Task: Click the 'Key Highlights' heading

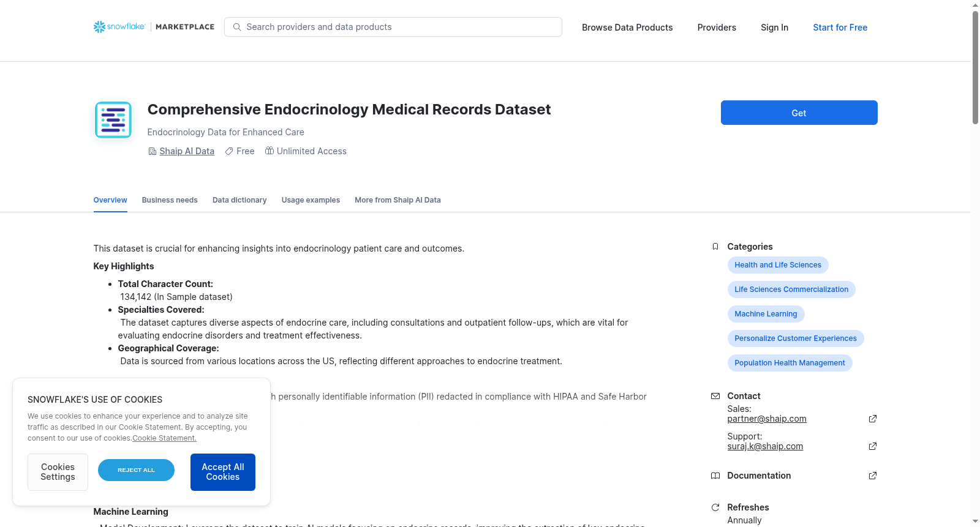Action: click(x=124, y=266)
